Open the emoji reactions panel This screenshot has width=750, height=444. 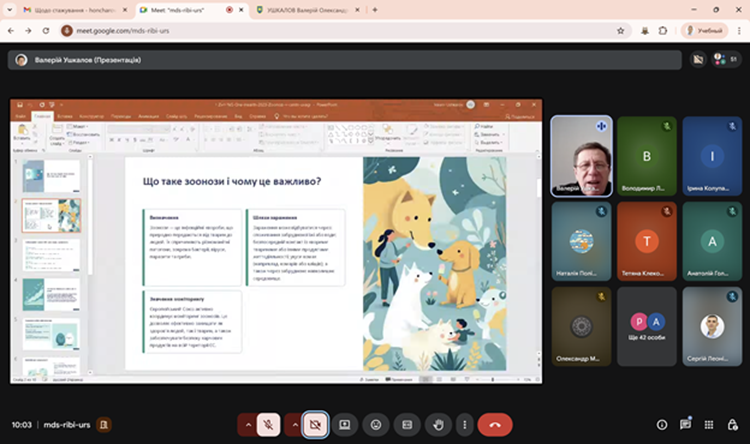tap(376, 424)
